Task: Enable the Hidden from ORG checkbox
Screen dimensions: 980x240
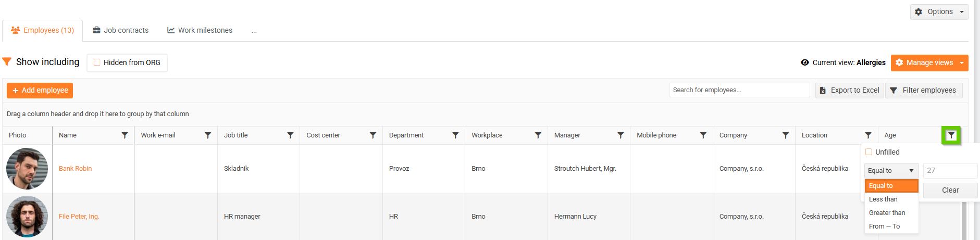Action: coord(97,62)
